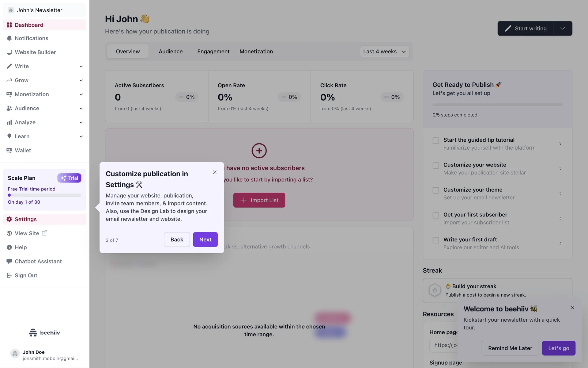Switch to the Engagement tab
This screenshot has height=368, width=588.
[213, 52]
